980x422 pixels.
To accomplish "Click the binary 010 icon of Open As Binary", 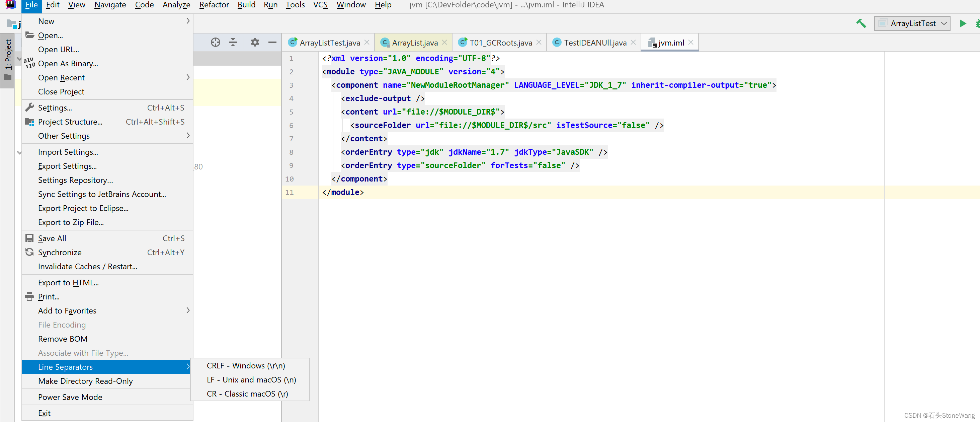I will [x=30, y=63].
